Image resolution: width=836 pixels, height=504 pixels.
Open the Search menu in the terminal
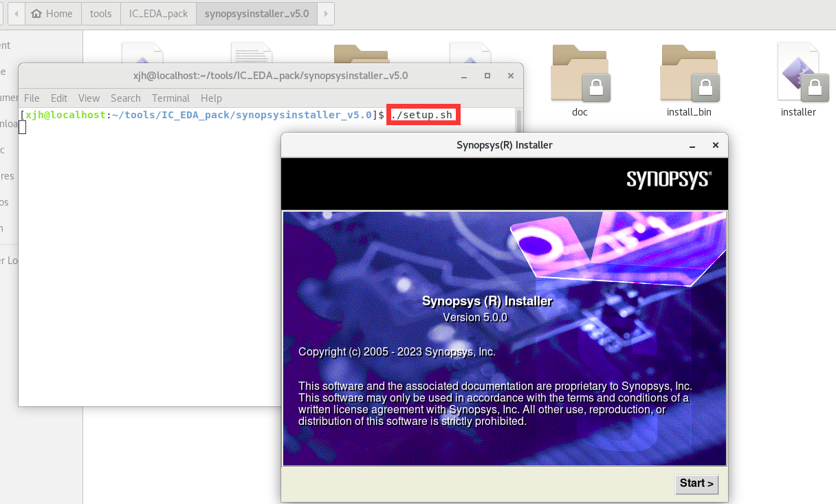[126, 98]
